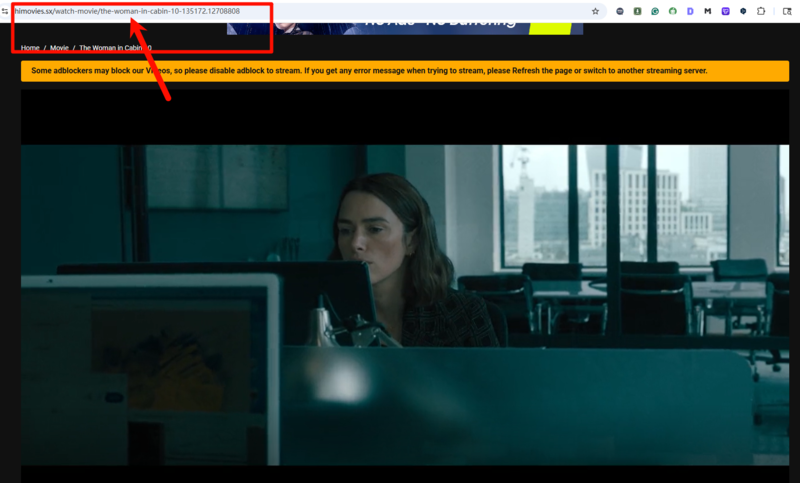The height and width of the screenshot is (483, 800).
Task: Open the Movie breadcrumb link
Action: click(x=59, y=48)
